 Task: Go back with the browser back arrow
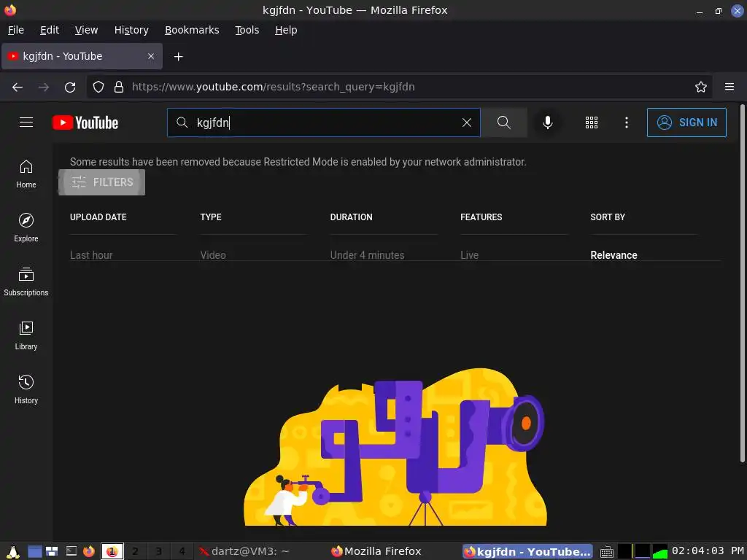pyautogui.click(x=18, y=87)
